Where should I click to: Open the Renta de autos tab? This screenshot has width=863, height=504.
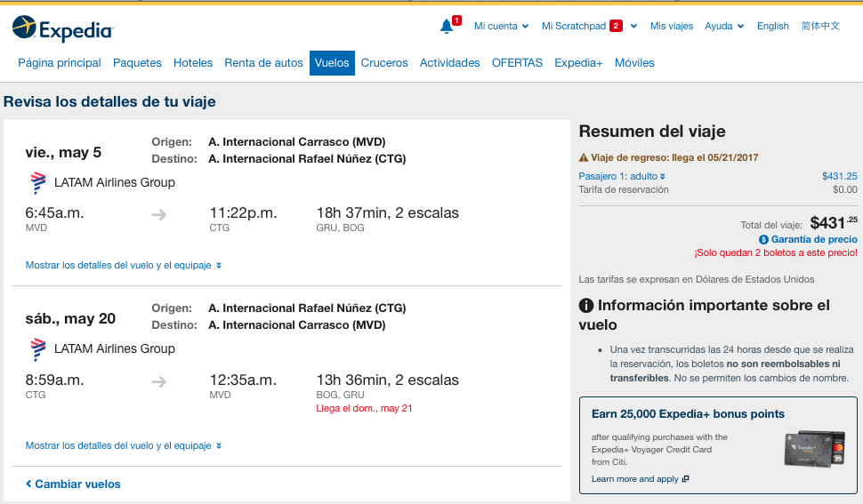[263, 62]
